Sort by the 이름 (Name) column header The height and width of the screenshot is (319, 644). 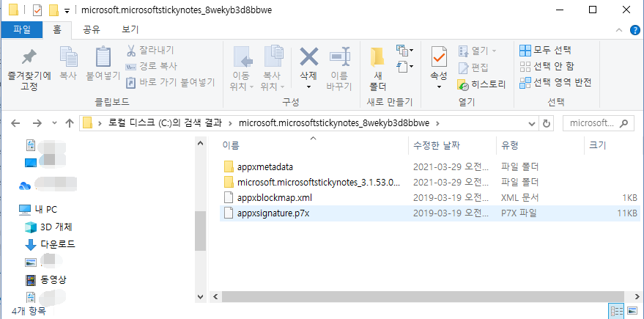click(314, 144)
